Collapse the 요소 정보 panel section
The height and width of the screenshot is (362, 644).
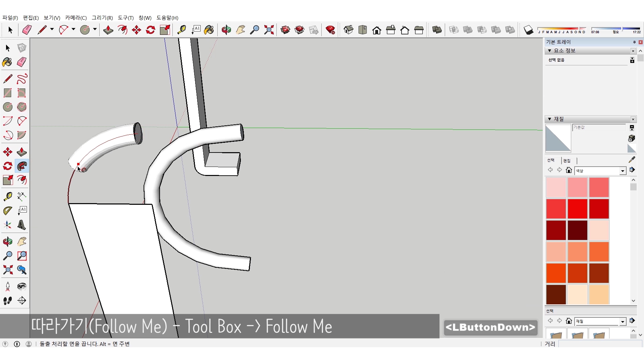coord(549,51)
